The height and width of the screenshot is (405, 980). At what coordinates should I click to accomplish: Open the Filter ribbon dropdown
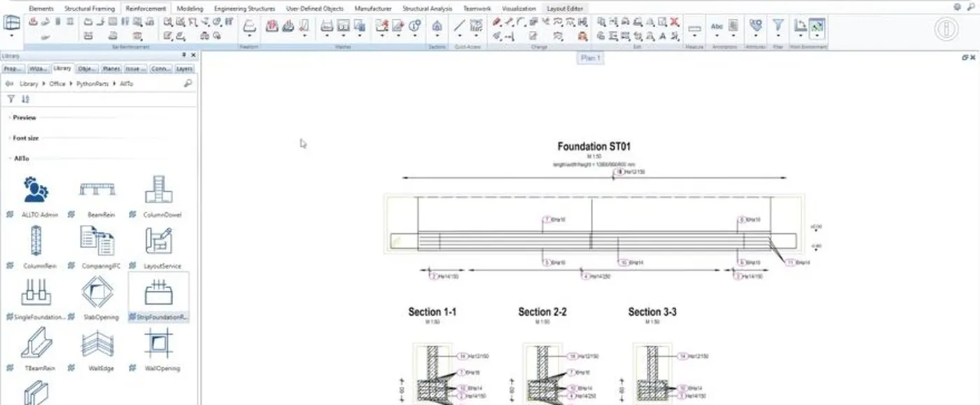tap(778, 35)
